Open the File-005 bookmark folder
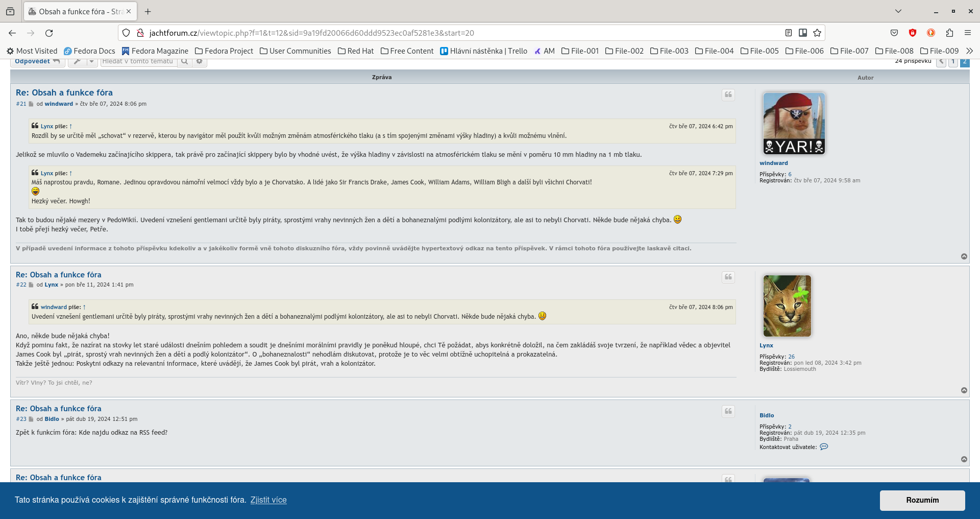This screenshot has width=980, height=519. [759, 51]
